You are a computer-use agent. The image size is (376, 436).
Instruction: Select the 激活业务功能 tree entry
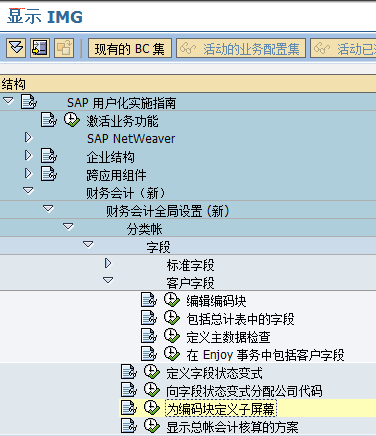point(122,121)
